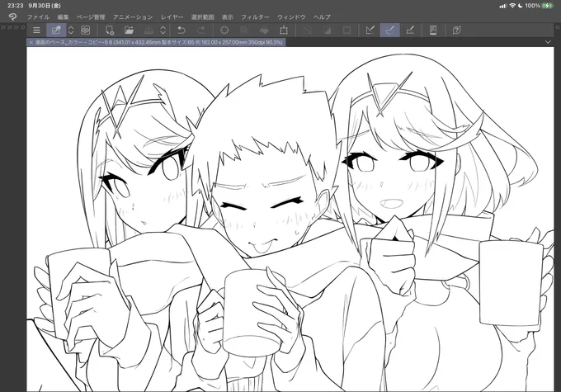Open the ウィンドウ menu

click(291, 17)
